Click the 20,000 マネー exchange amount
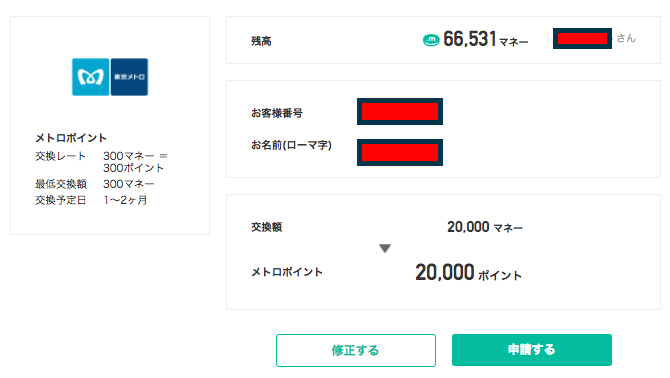The image size is (670, 378). click(485, 227)
